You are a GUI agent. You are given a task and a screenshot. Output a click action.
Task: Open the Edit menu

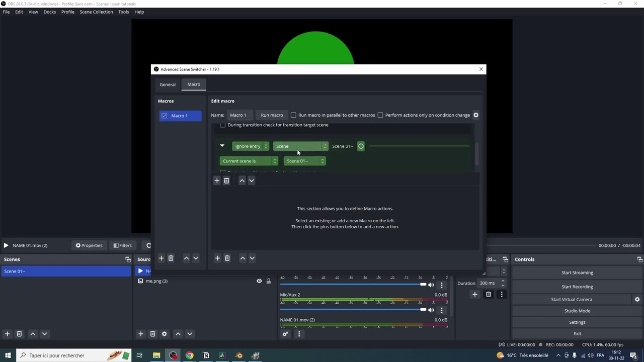click(19, 12)
